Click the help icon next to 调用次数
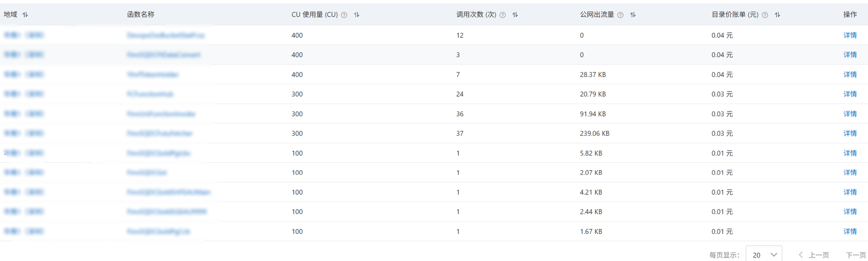The width and height of the screenshot is (868, 261). (502, 15)
